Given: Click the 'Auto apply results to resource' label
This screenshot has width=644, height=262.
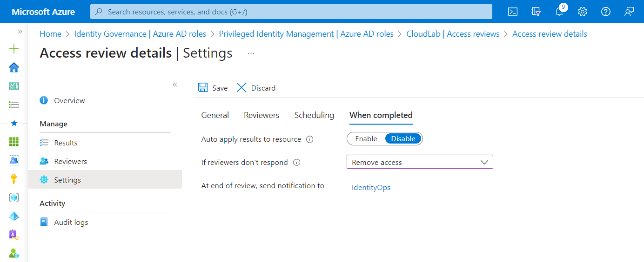Looking at the screenshot, I should 251,139.
